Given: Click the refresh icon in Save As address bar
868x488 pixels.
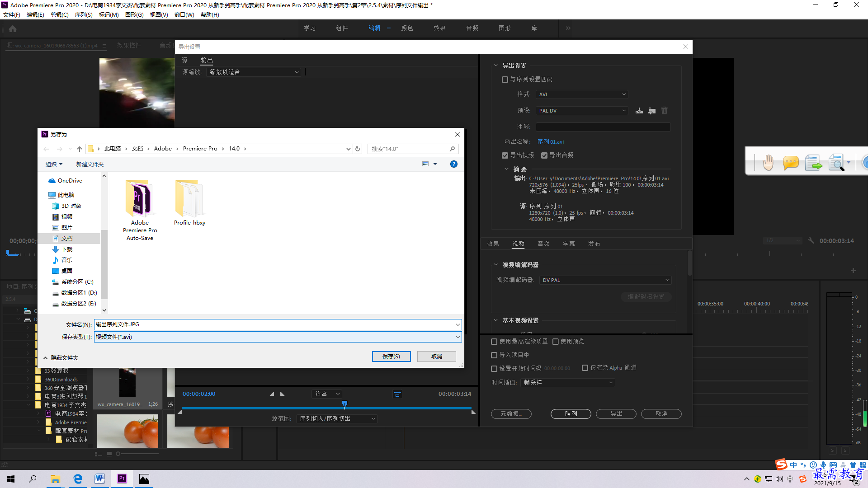Looking at the screenshot, I should point(358,149).
